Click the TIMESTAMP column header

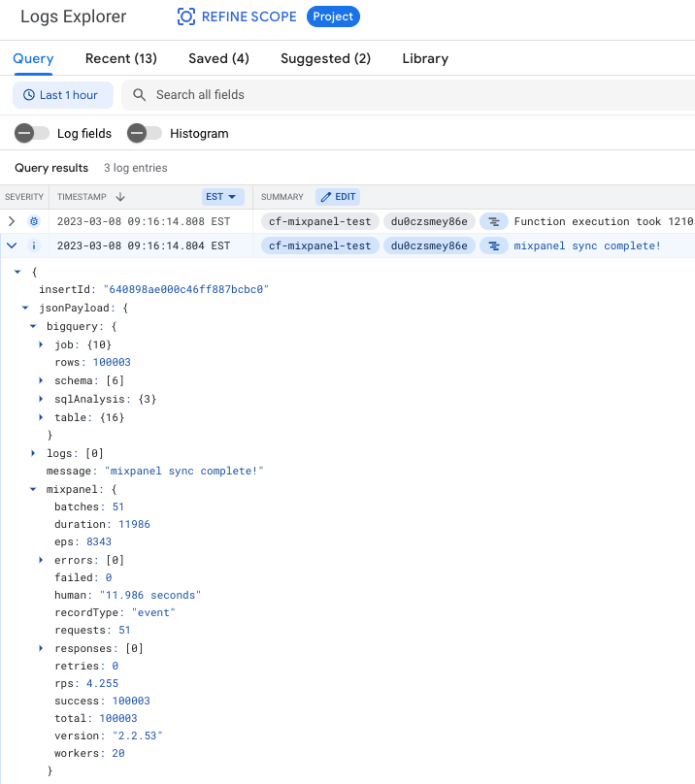pos(82,197)
